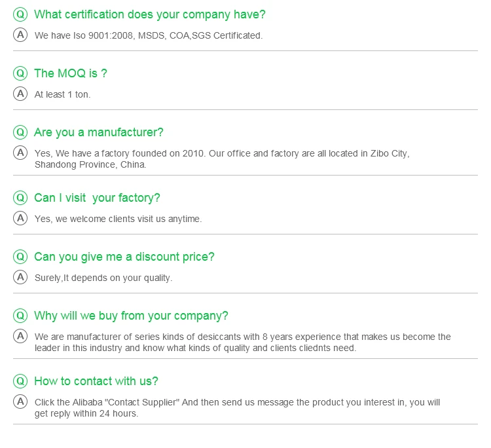The width and height of the screenshot is (491, 448).
Task: Click the Q icon beside 'Why will we buy' question
Action: click(x=20, y=316)
